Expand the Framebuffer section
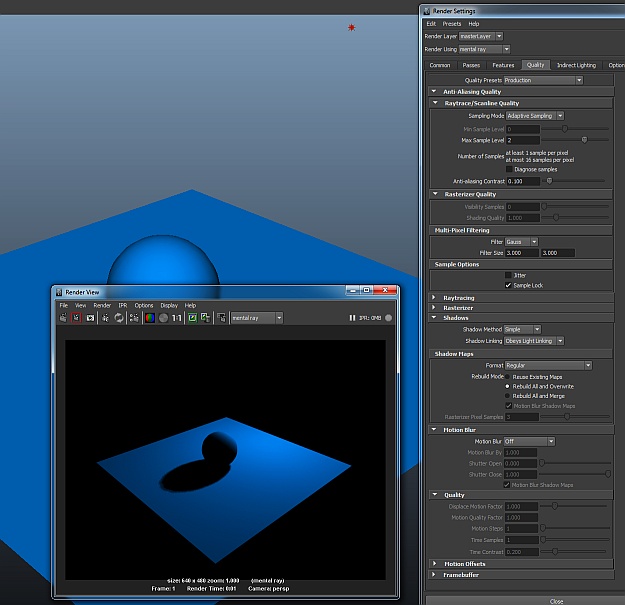Viewport: 625px width, 605px height. [434, 574]
